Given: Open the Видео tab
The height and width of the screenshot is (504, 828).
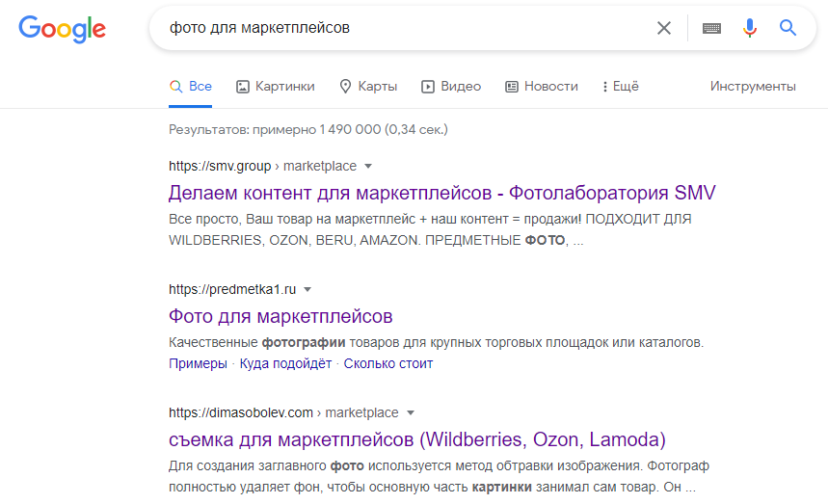Looking at the screenshot, I should 451,87.
